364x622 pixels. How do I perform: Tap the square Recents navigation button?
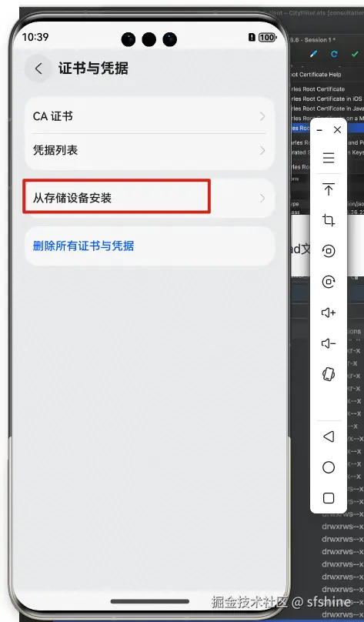click(329, 498)
